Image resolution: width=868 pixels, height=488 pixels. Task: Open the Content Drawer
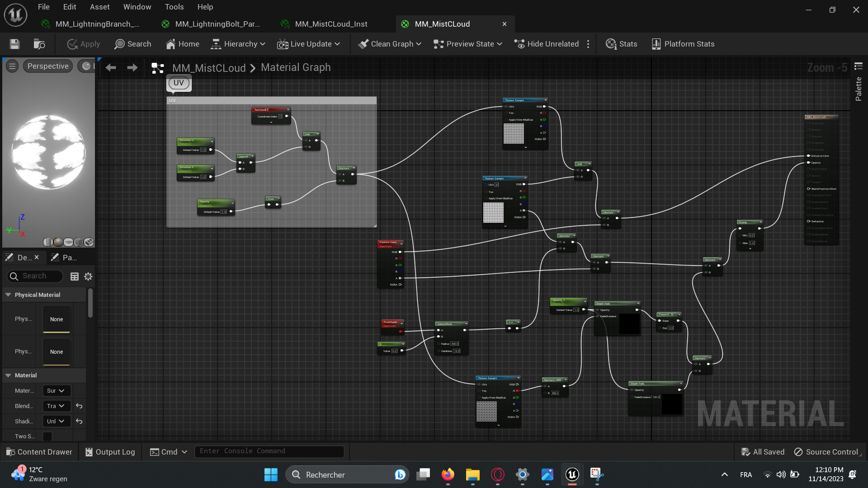[x=39, y=452]
